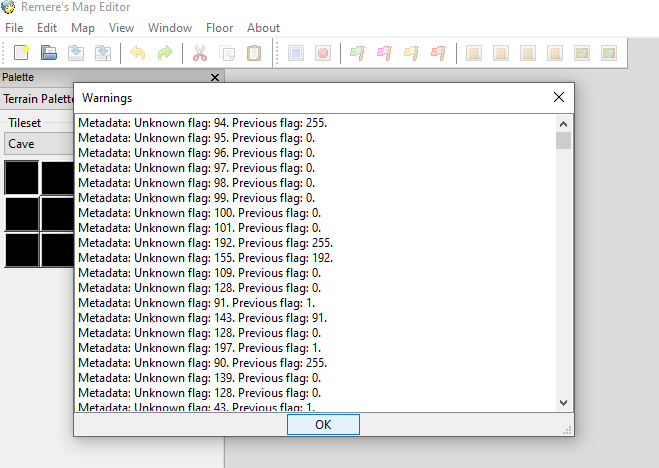
Task: Select the 'Unknown flag: 94' warning line
Action: pos(202,123)
